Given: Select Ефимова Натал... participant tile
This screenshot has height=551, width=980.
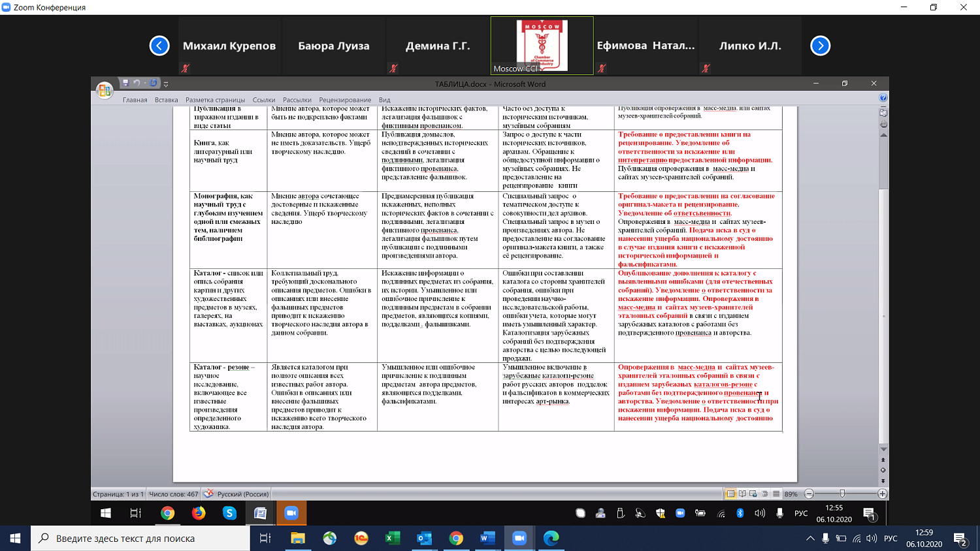Looking at the screenshot, I should (646, 46).
